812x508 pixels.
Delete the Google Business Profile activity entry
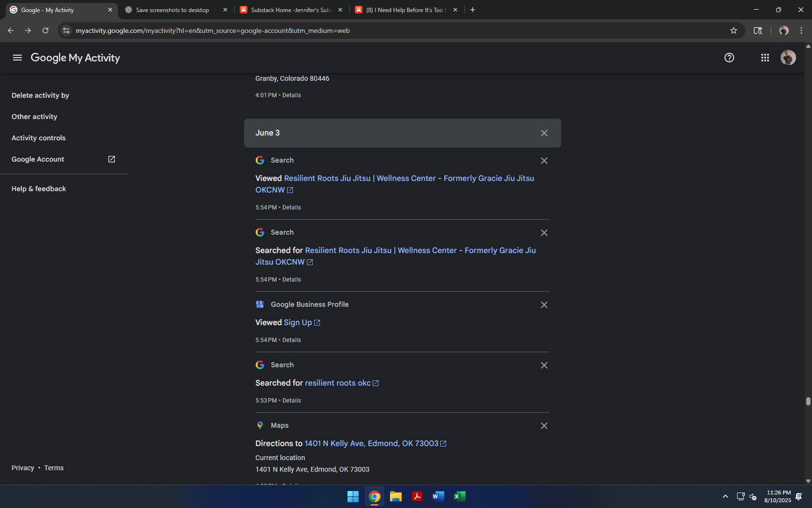544,305
